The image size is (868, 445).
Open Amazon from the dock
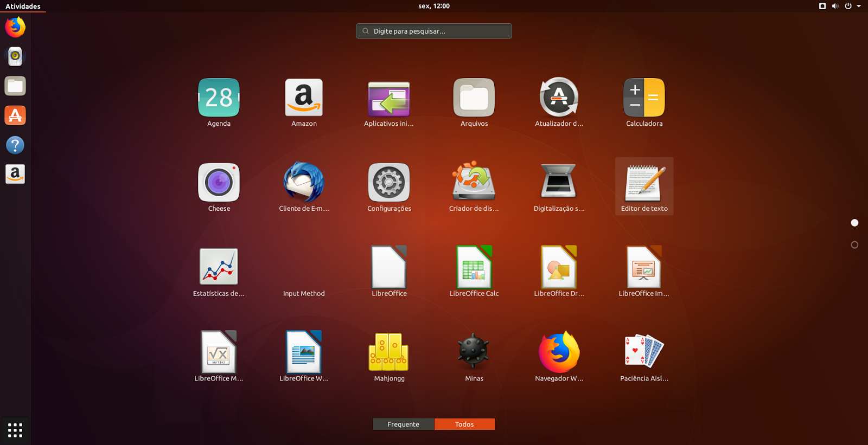(x=15, y=174)
